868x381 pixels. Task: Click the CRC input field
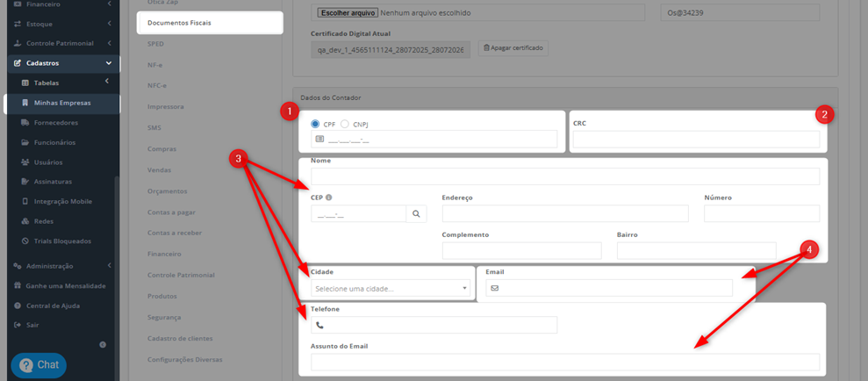tap(696, 140)
